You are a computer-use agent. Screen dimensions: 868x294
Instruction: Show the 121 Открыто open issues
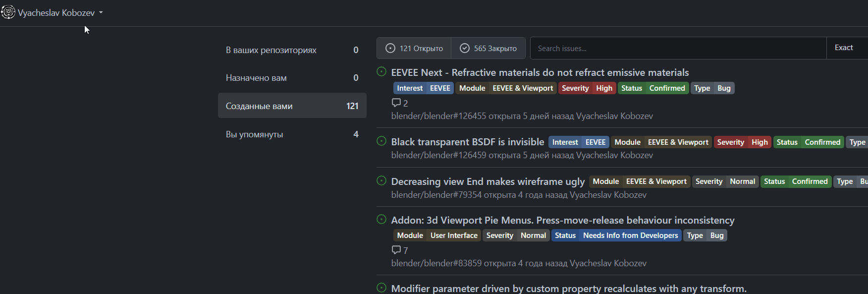point(414,48)
